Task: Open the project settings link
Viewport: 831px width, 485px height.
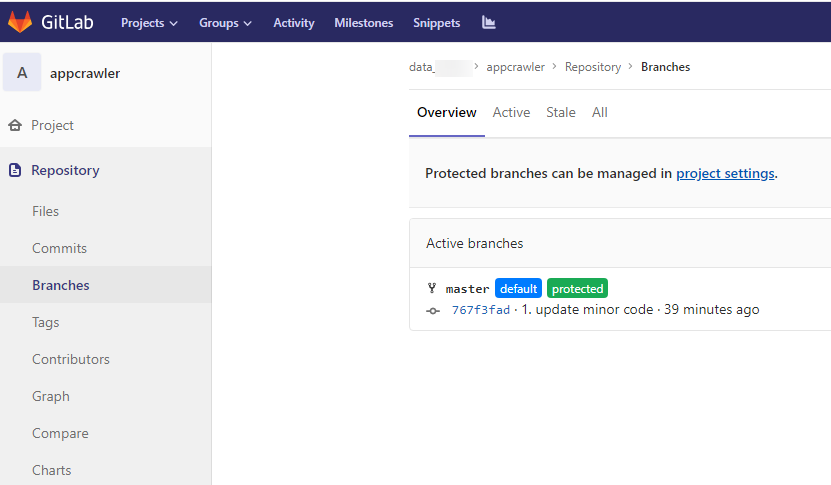Action: click(x=725, y=173)
